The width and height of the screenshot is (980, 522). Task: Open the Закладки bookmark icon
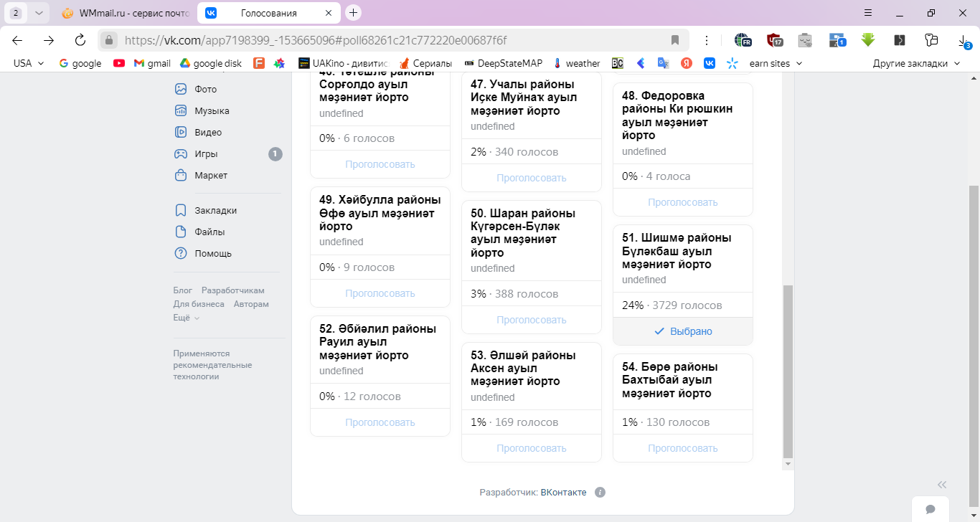(181, 211)
